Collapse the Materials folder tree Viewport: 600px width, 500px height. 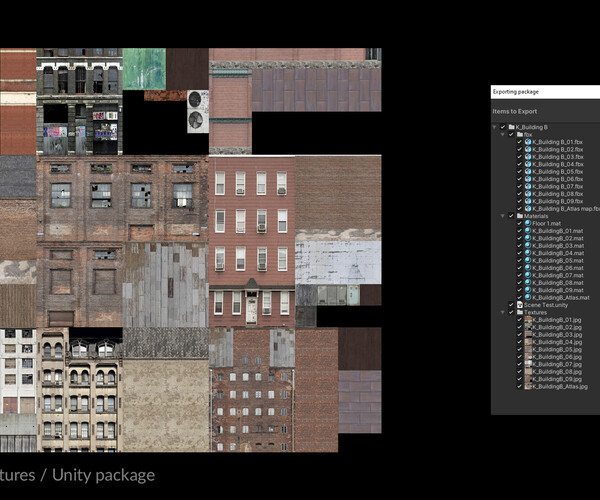click(x=502, y=216)
